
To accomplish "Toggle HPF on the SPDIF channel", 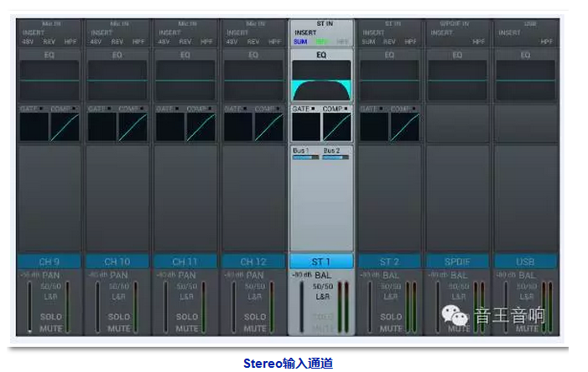I will pos(478,41).
